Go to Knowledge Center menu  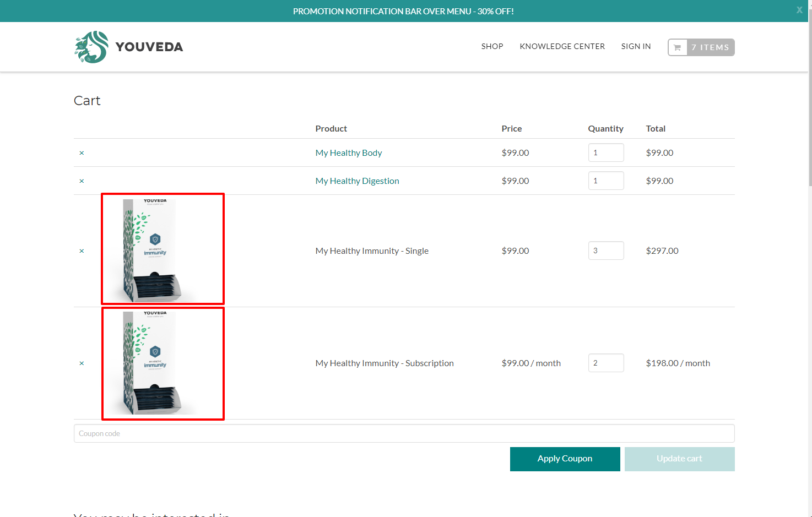click(x=562, y=46)
